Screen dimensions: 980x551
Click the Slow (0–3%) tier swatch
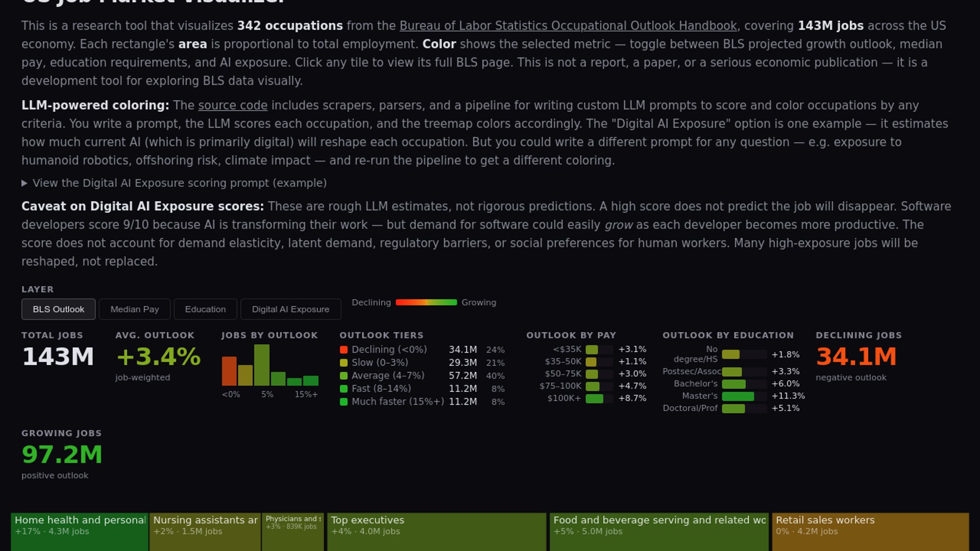(x=344, y=363)
